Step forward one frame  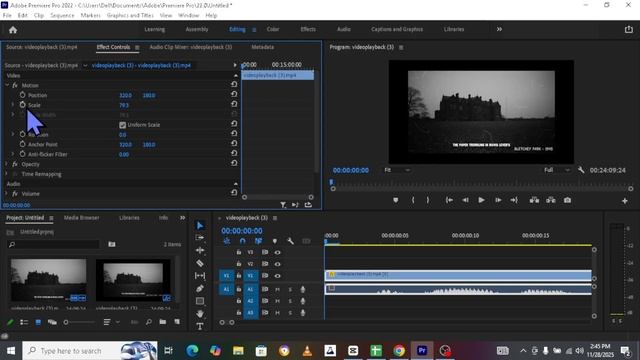498,200
